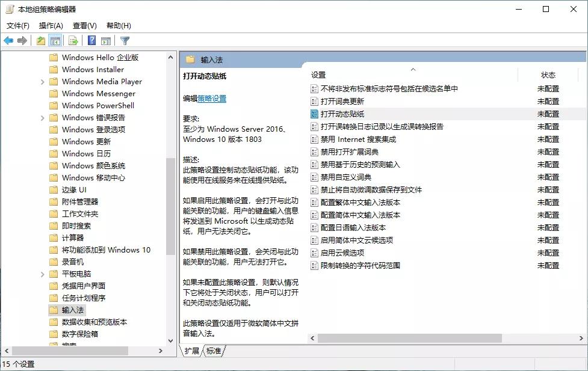Image resolution: width=588 pixels, height=371 pixels.
Task: Click the Filter funnel toolbar icon
Action: pos(125,40)
